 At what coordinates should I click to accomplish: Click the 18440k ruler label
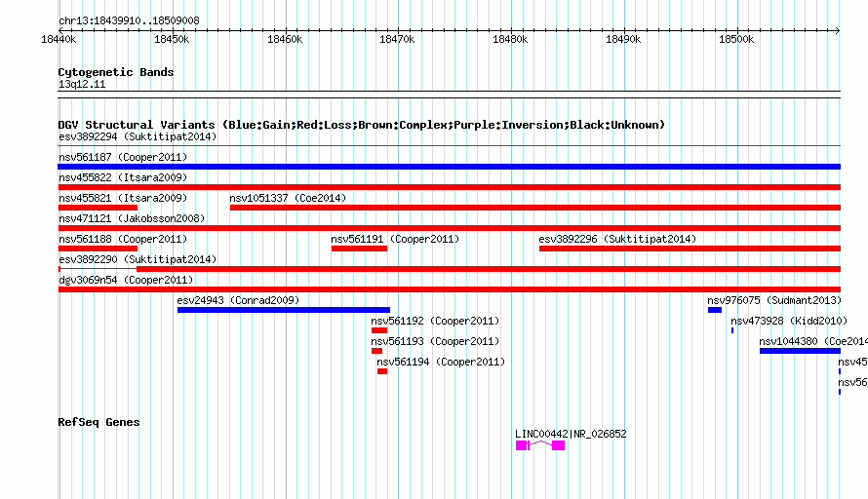tap(59, 39)
